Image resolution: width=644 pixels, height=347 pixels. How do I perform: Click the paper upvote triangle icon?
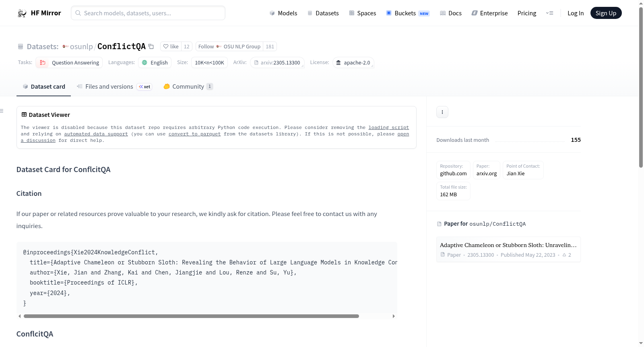coord(564,255)
